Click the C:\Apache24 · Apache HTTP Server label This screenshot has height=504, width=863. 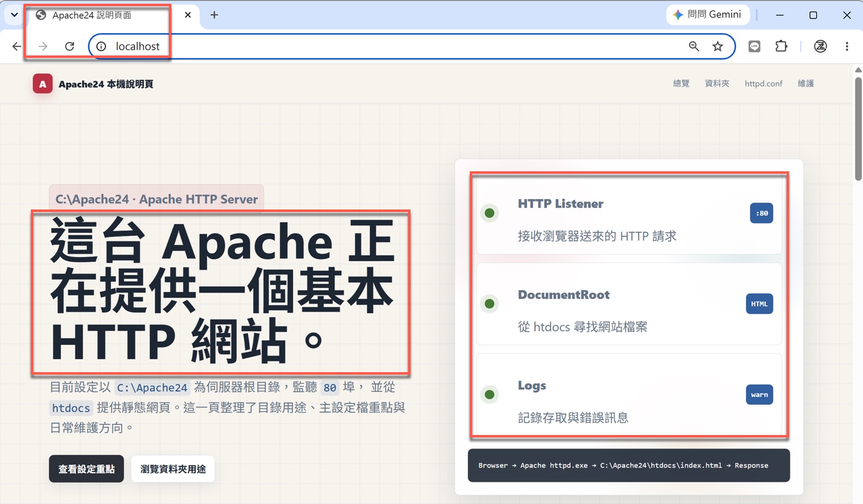pyautogui.click(x=157, y=199)
